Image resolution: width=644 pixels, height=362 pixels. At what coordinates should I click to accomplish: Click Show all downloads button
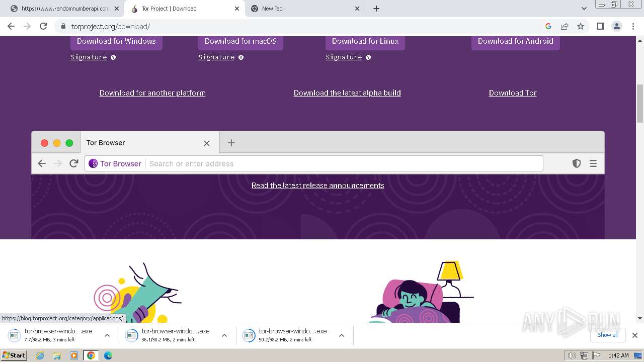tap(608, 335)
